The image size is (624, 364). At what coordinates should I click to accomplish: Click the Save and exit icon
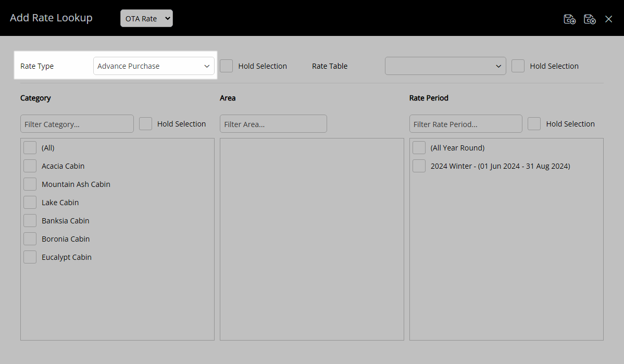(590, 19)
